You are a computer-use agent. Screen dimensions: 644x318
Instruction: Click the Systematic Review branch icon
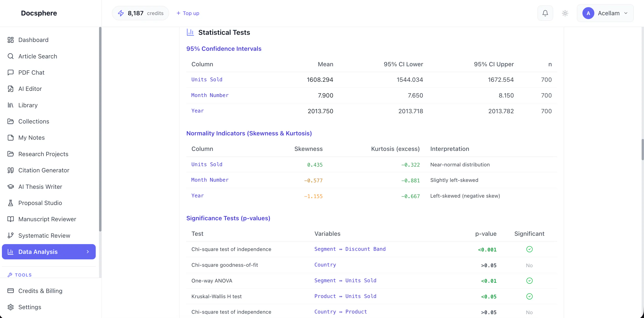click(x=11, y=235)
